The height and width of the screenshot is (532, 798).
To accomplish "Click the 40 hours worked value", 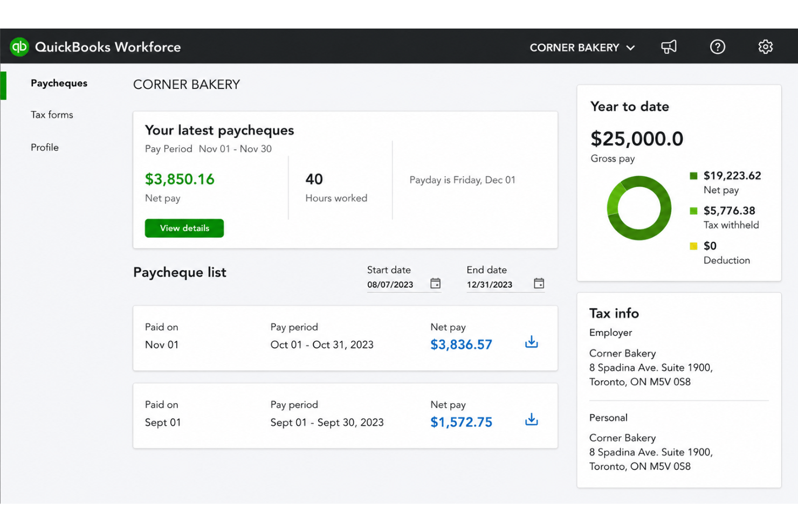I will click(314, 179).
